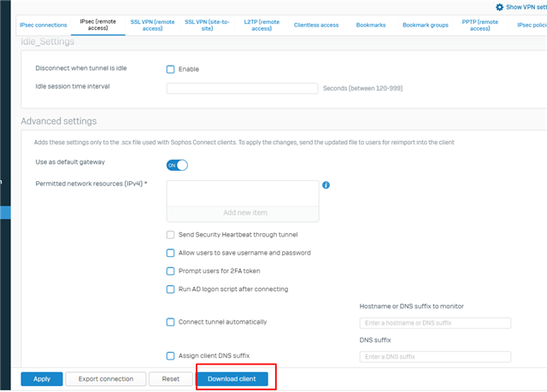Open SSL VPN (remote access) tab
Viewport: 547px width, 392px height.
152,25
